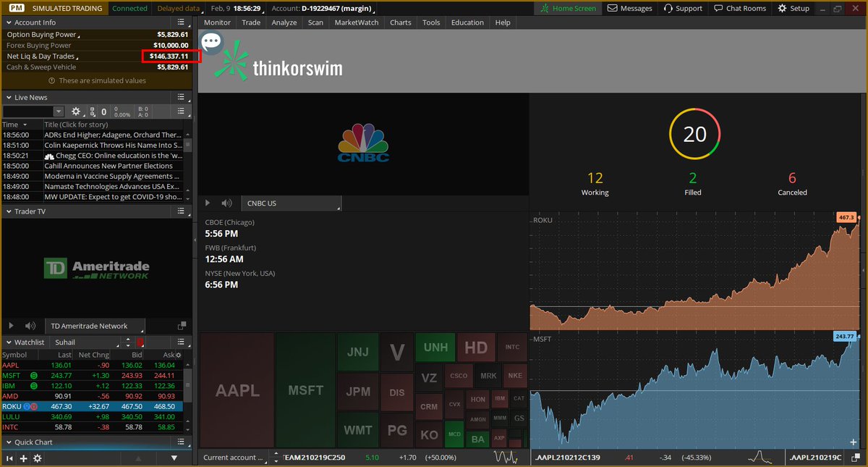Open Chat Rooms
Image resolution: width=868 pixels, height=467 pixels.
tap(739, 9)
